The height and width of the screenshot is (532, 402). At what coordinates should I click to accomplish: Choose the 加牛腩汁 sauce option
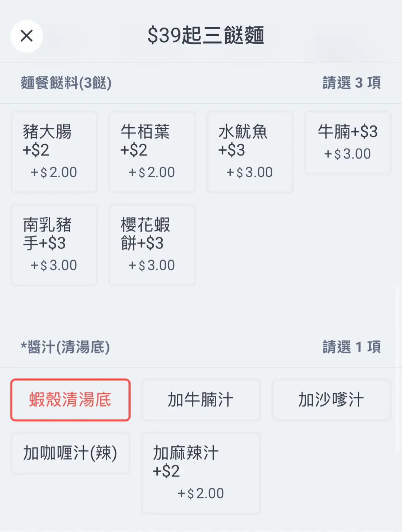click(x=201, y=400)
